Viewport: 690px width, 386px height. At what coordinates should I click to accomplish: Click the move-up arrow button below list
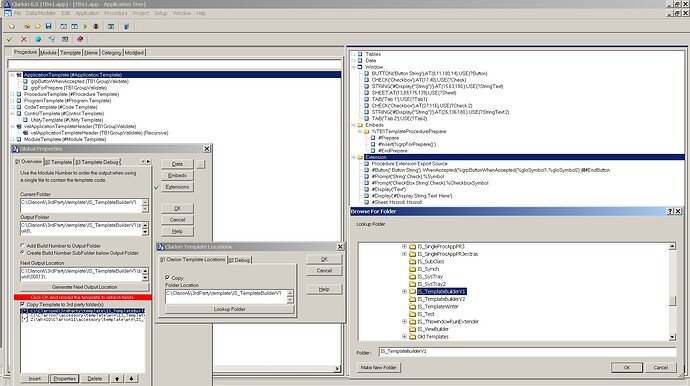click(117, 379)
